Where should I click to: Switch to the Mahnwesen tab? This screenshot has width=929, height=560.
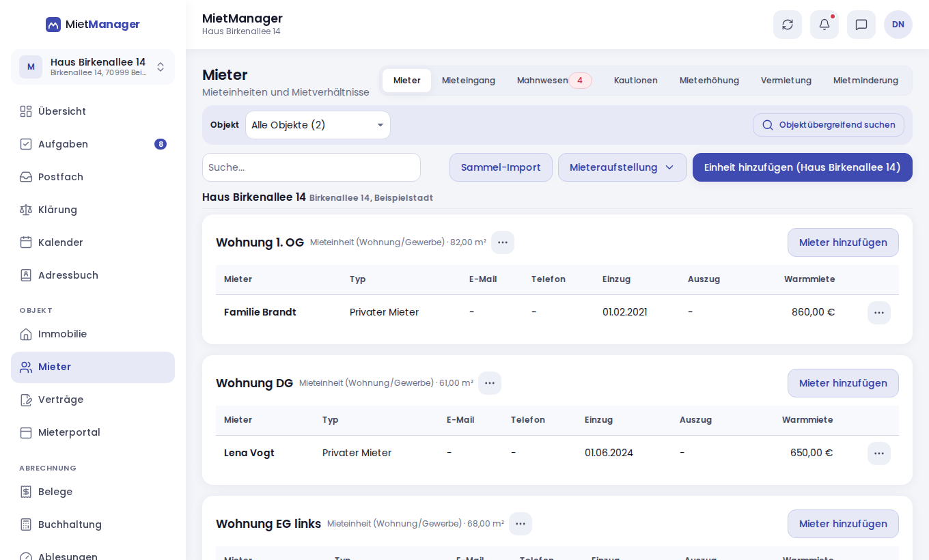(555, 81)
